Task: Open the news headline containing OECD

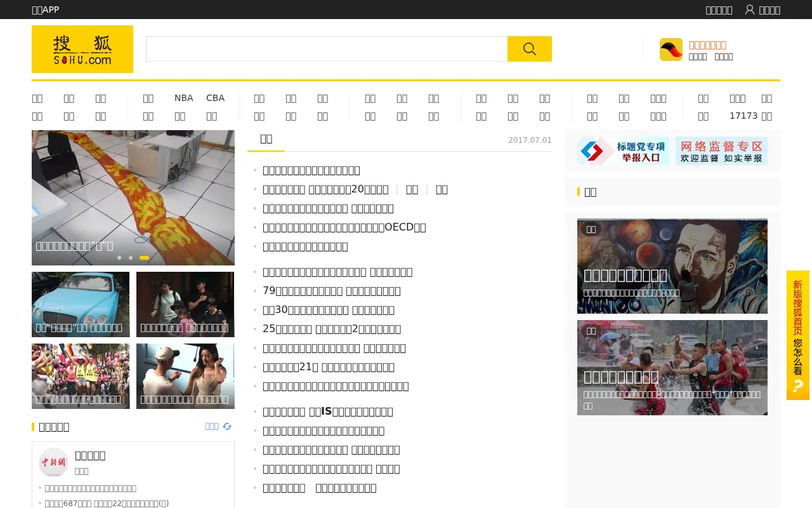Action: (344, 227)
